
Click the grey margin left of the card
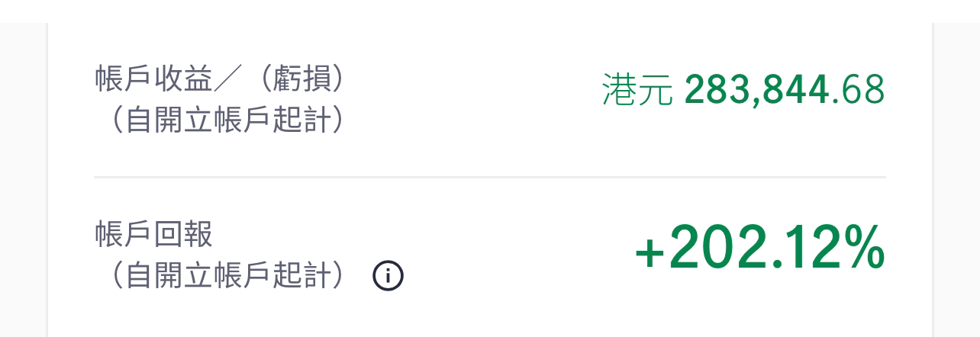tap(24, 180)
